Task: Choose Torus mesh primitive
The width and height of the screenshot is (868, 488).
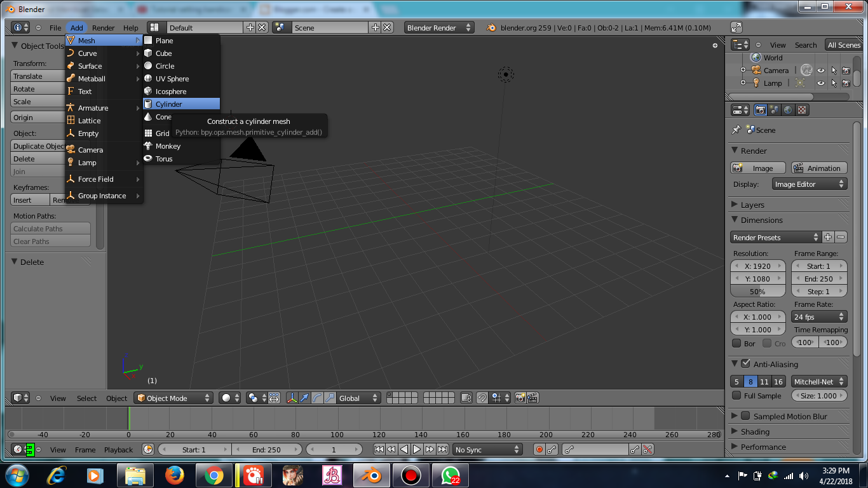Action: tap(181, 159)
